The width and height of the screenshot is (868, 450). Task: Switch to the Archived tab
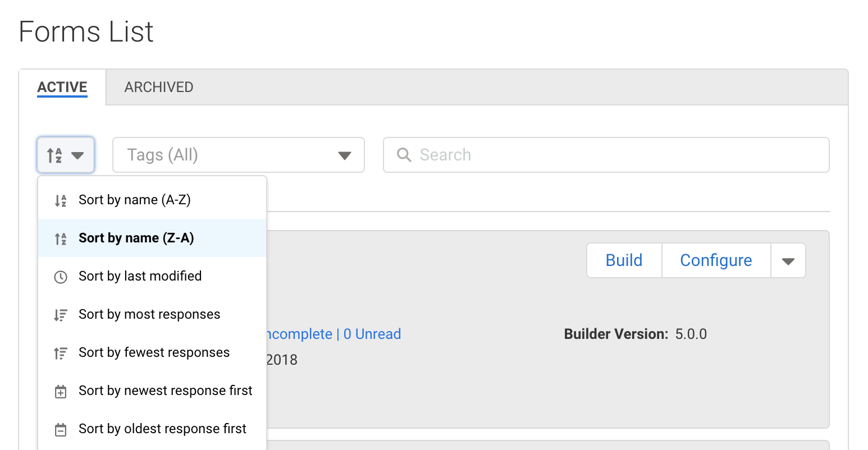[159, 87]
